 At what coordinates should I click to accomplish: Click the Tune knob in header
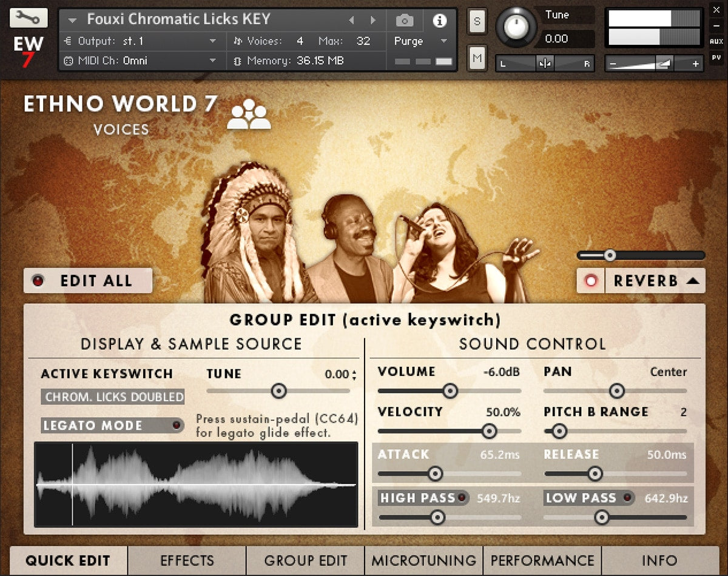[517, 27]
